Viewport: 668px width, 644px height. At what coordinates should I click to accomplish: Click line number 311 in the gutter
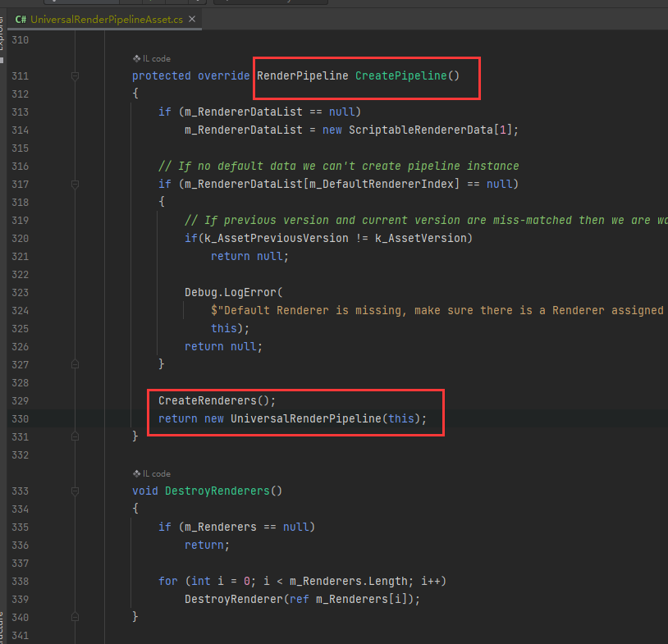point(20,76)
